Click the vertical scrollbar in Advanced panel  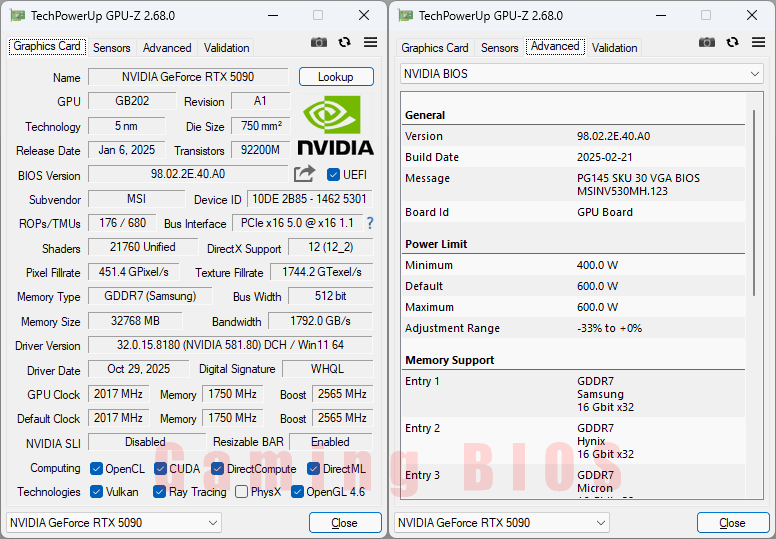tap(754, 203)
